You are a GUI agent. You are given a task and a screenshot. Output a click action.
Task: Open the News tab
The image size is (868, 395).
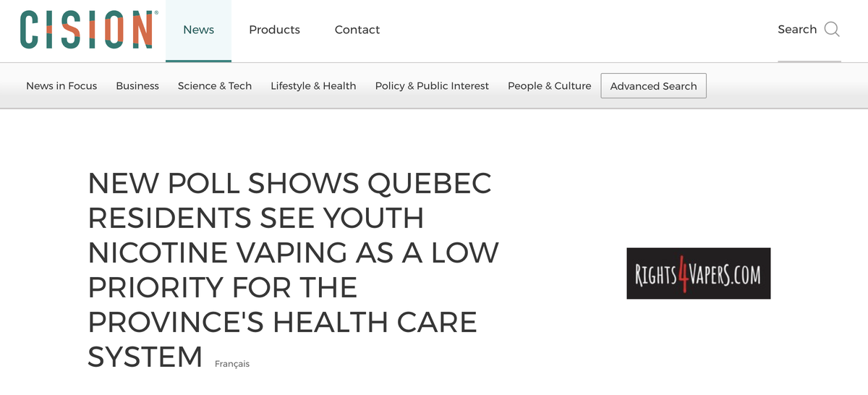point(198,30)
